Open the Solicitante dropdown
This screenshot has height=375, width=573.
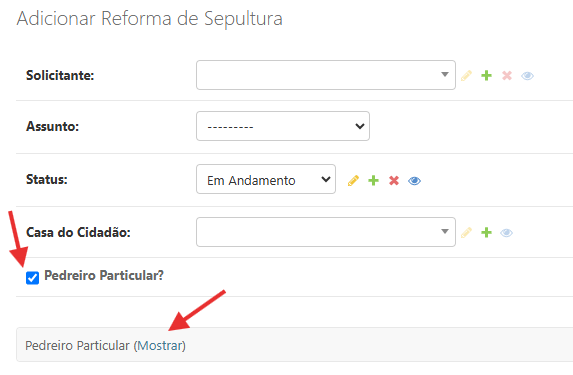326,75
